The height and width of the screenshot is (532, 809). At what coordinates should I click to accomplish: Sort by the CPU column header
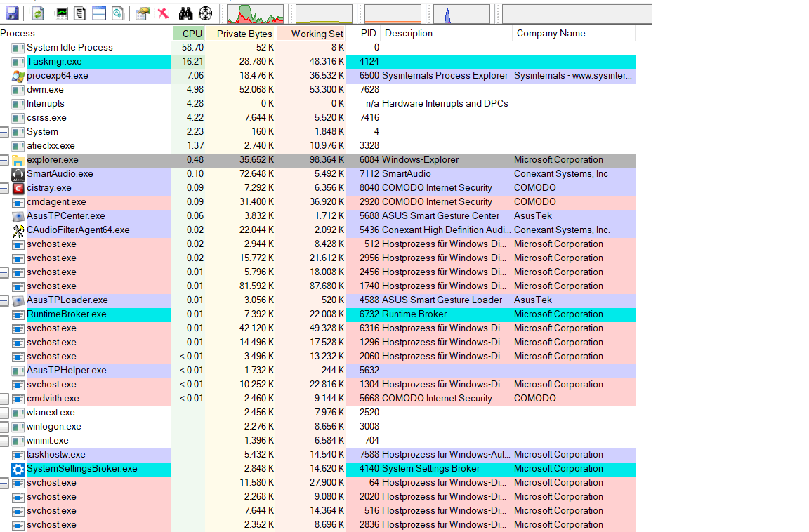coord(188,34)
